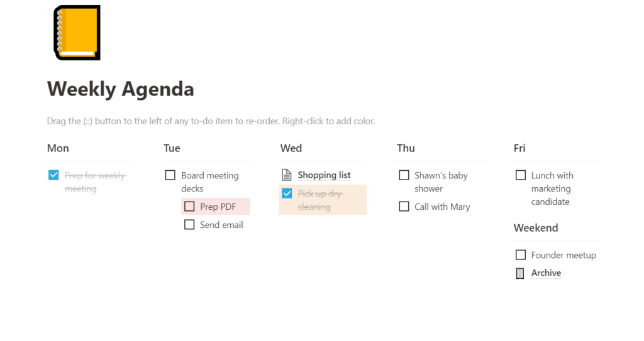Viewport: 644px width, 341px height.
Task: Click the Weekly Agenda page title
Action: (x=120, y=89)
